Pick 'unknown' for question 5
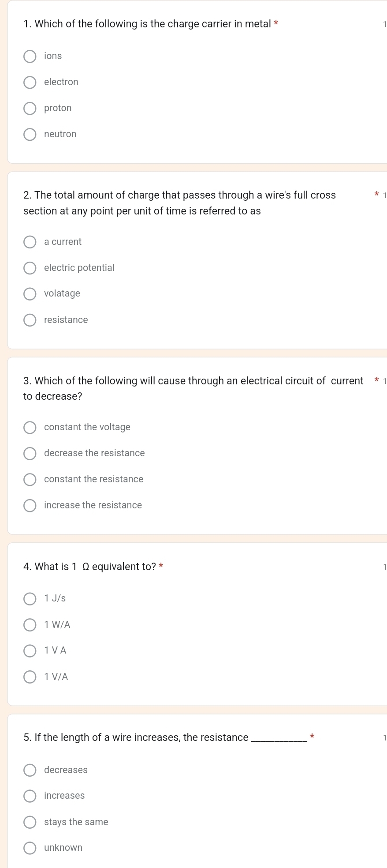 point(30,848)
